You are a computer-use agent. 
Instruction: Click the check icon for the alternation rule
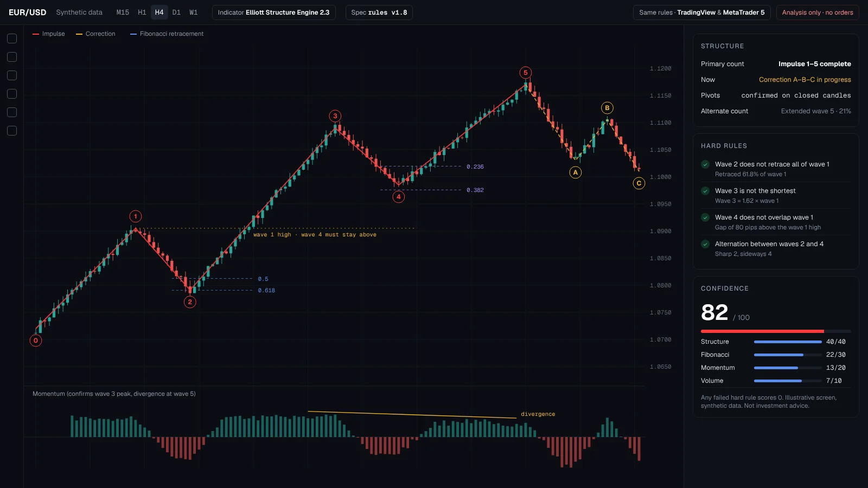[x=705, y=244]
